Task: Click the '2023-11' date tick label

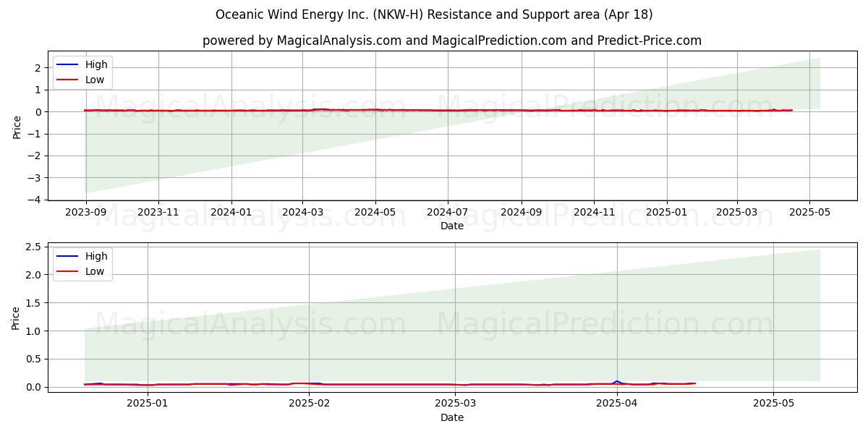Action: 158,213
